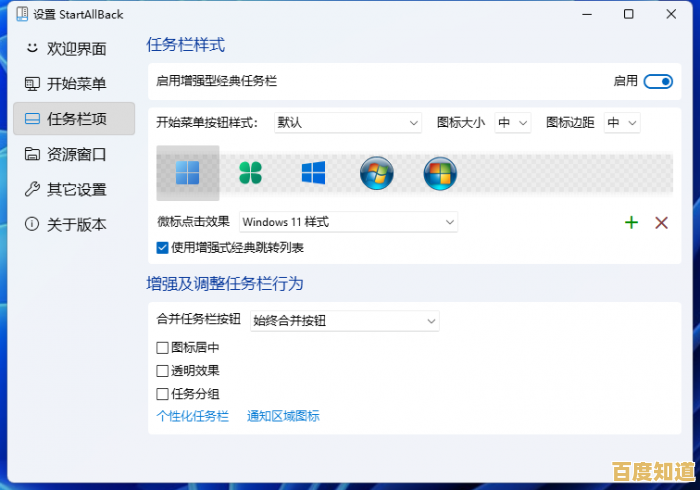700x490 pixels.
Task: Open the 个性化任务栏 link
Action: point(193,416)
